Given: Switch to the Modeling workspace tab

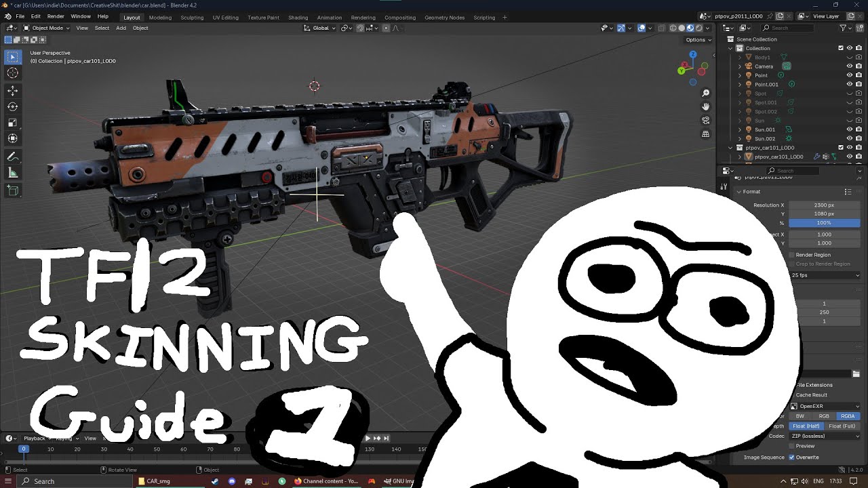Looking at the screenshot, I should point(160,18).
